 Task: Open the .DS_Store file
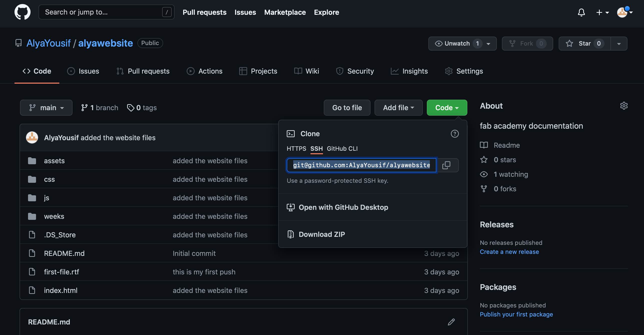click(60, 235)
